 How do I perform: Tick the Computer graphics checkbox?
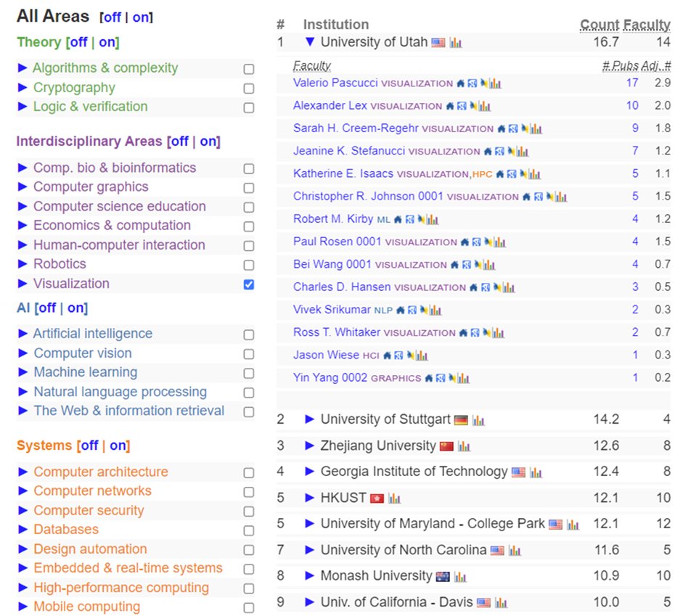pos(249,188)
